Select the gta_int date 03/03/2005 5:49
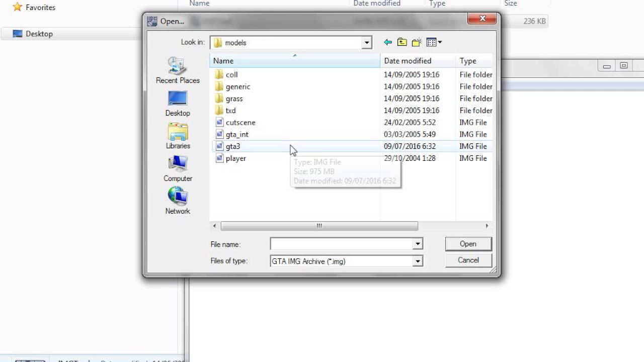The height and width of the screenshot is (362, 644). (x=410, y=134)
